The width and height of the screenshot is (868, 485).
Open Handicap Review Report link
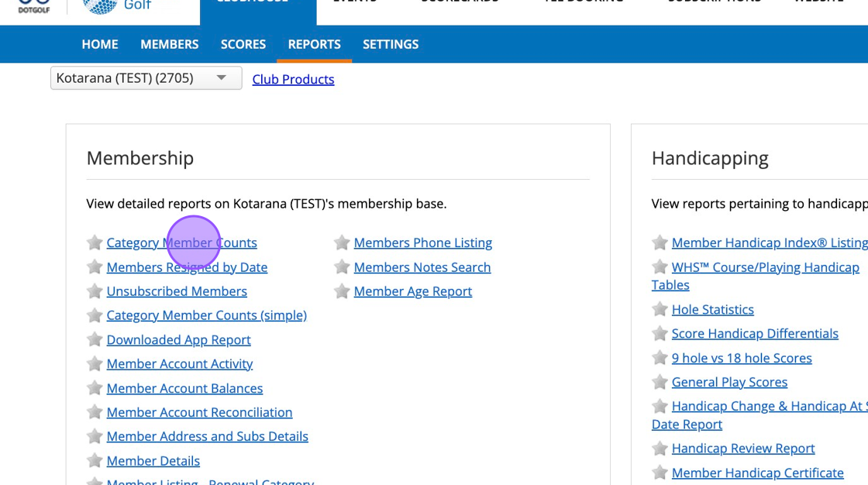point(743,448)
